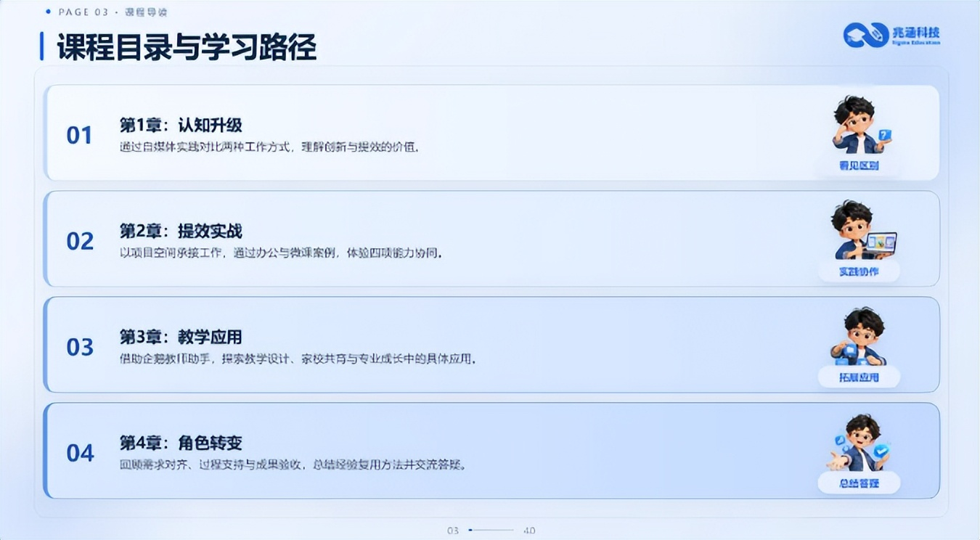
Task: Click the total page count 40 in the footer
Action: 529,531
